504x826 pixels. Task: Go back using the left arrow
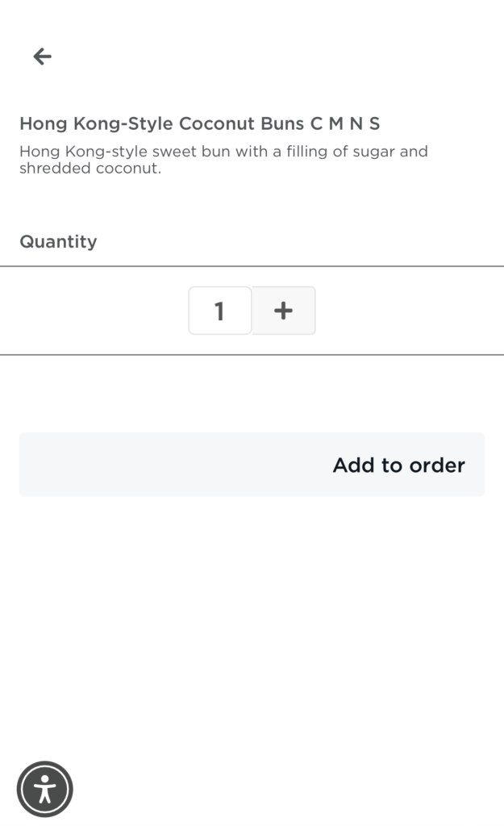(42, 56)
